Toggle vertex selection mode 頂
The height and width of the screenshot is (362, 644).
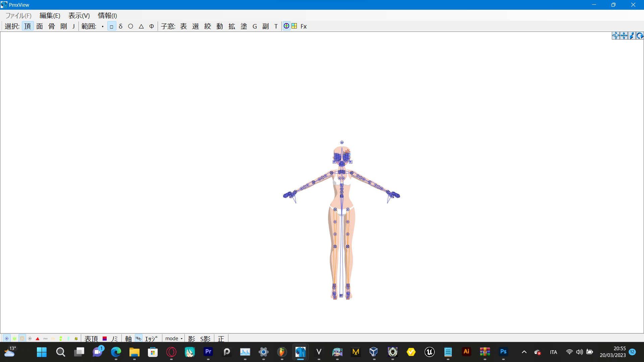click(28, 26)
